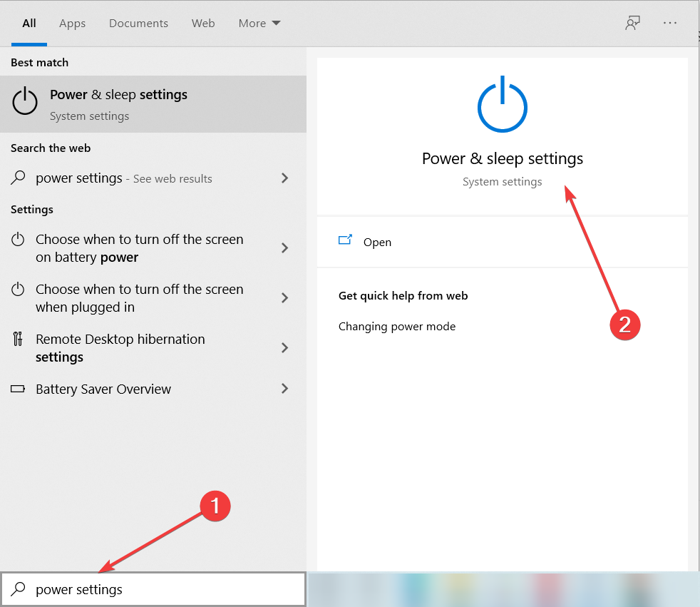Expand the plugged in screen option chevron

pyautogui.click(x=284, y=298)
